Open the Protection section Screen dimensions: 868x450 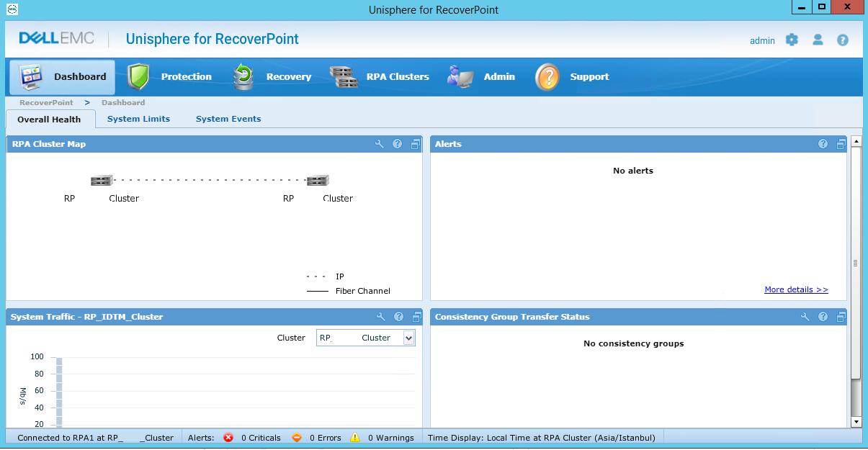(x=169, y=77)
